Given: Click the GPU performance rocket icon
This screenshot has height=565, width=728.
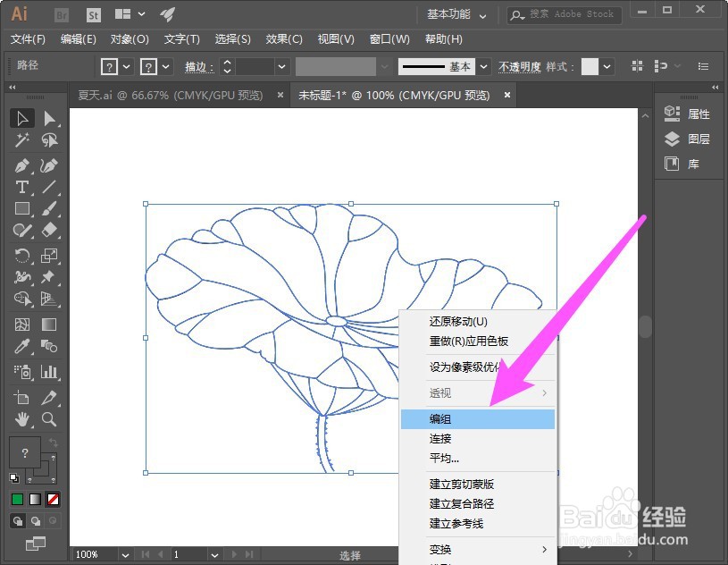Looking at the screenshot, I should pyautogui.click(x=167, y=15).
